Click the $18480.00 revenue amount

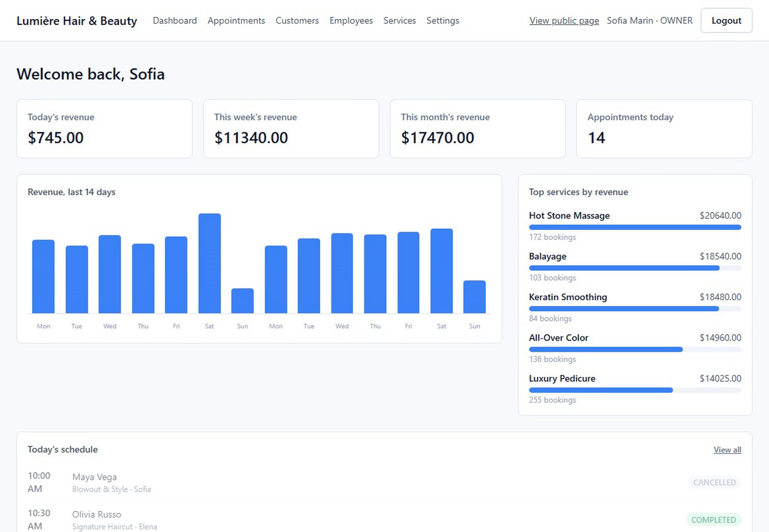pyautogui.click(x=720, y=297)
